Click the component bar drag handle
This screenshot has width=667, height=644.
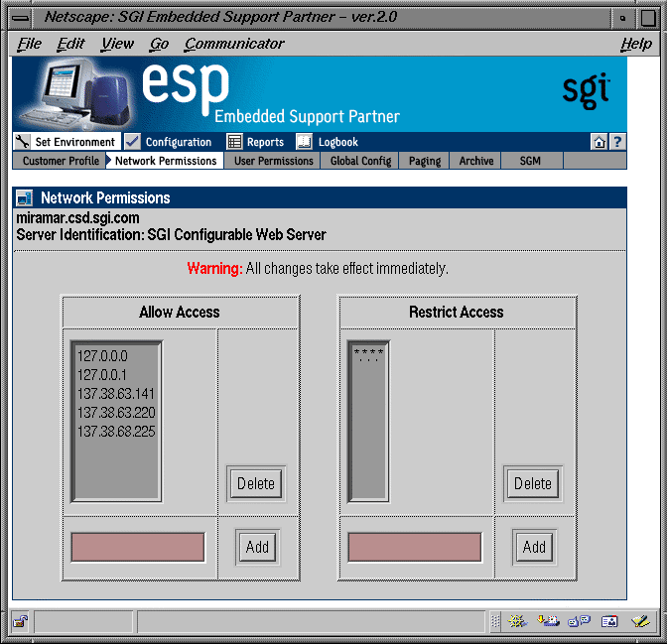[x=495, y=621]
